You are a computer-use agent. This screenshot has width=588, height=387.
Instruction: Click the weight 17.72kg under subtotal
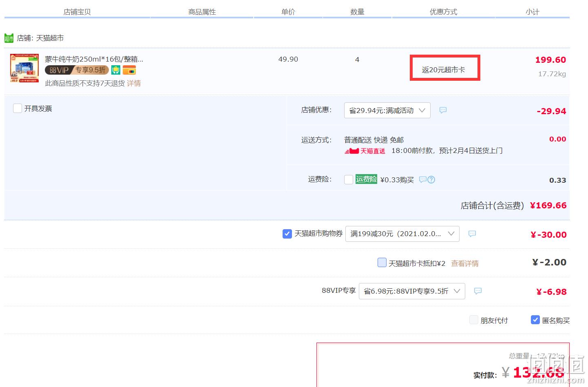click(x=552, y=74)
